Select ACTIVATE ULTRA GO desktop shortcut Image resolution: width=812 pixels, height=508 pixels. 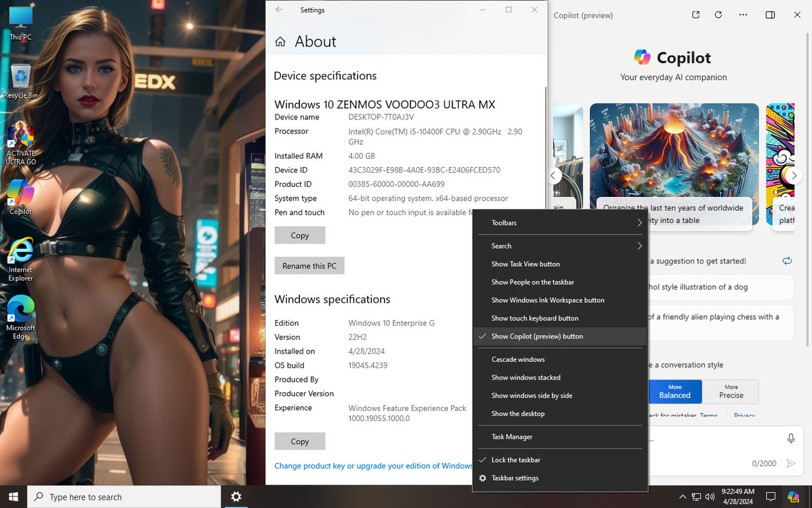20,143
